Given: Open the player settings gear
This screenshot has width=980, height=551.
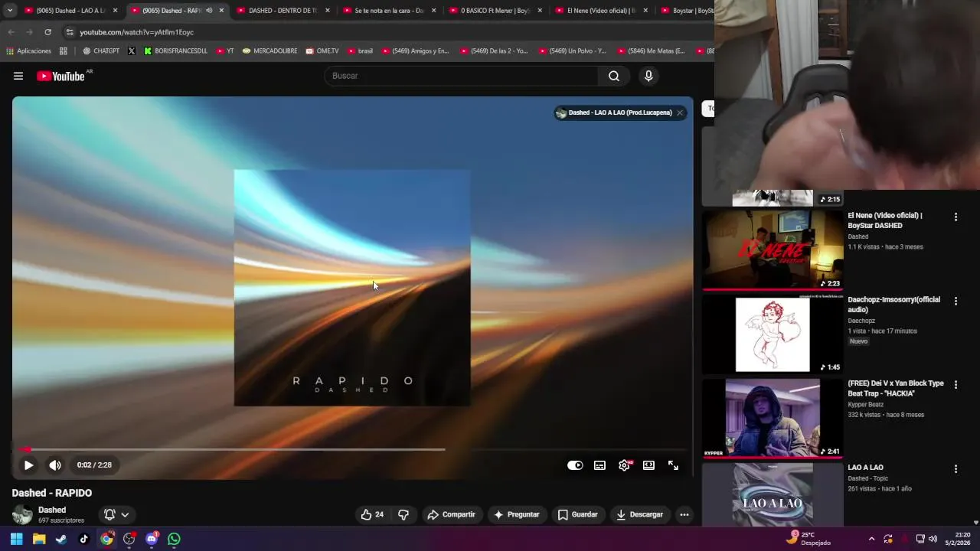Looking at the screenshot, I should pyautogui.click(x=624, y=465).
